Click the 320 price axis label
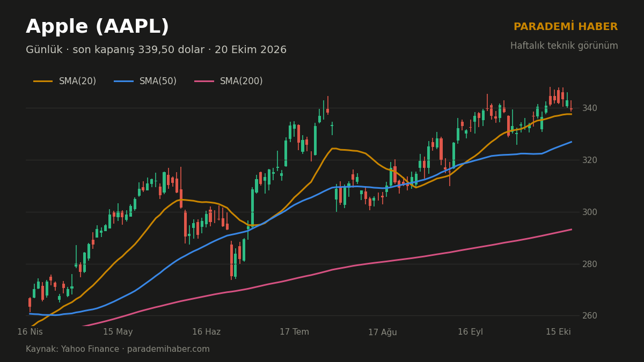Image resolution: width=644 pixels, height=362 pixels. (x=590, y=160)
